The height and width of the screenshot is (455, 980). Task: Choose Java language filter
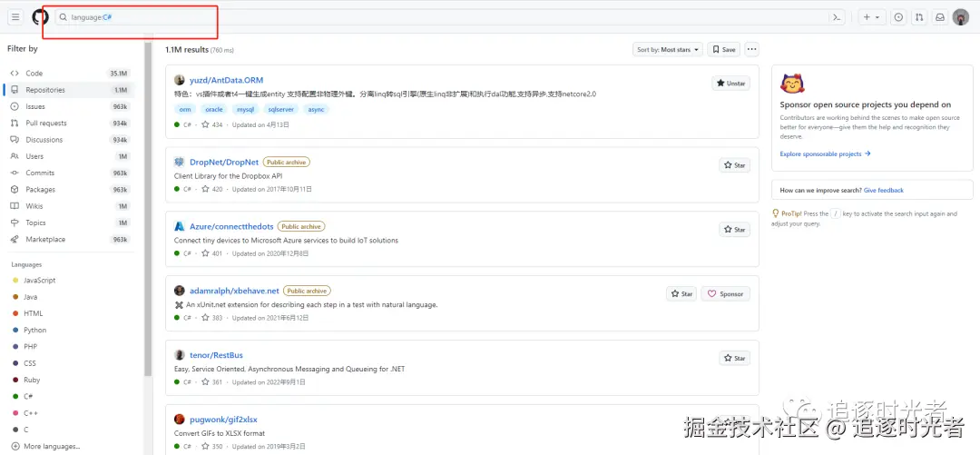[30, 297]
